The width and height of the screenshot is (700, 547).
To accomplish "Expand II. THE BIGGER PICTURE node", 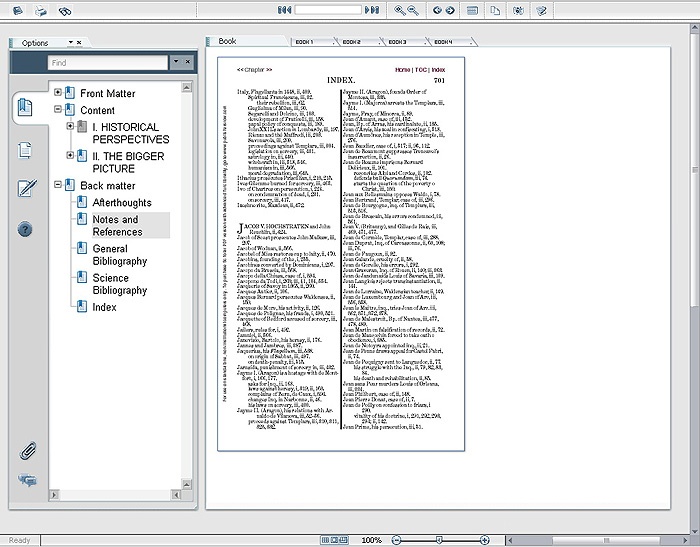I will click(x=70, y=155).
